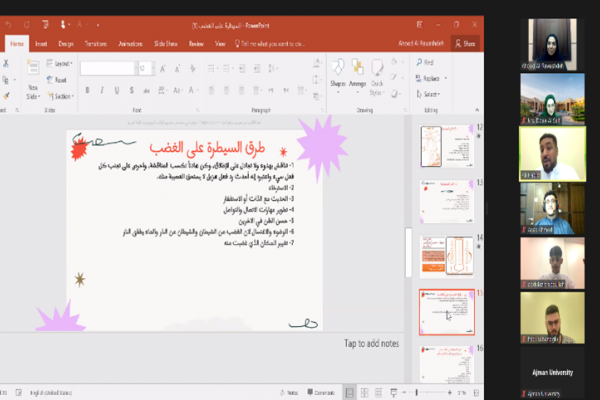The height and width of the screenshot is (400, 600).
Task: Toggle Bold formatting
Action: (x=87, y=89)
